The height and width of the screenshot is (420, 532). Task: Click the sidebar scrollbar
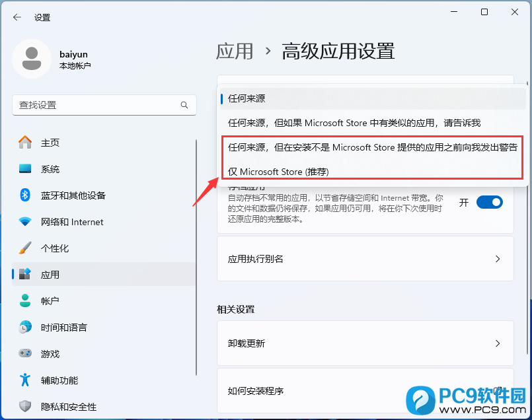[x=196, y=258]
